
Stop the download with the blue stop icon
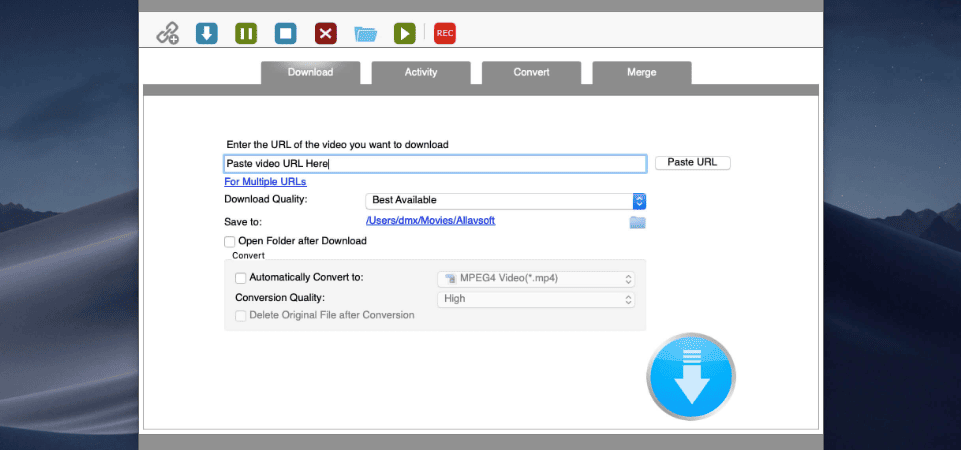(x=286, y=33)
